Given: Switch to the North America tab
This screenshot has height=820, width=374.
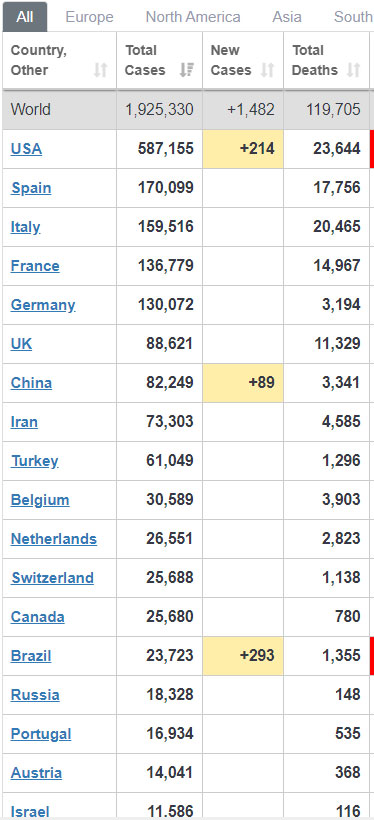Looking at the screenshot, I should click(x=193, y=17).
